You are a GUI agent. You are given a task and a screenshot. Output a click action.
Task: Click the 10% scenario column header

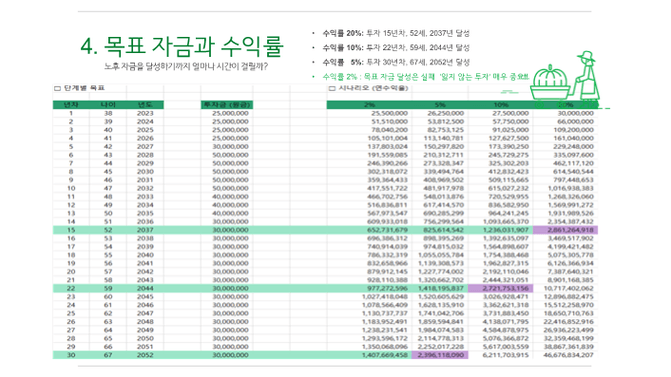click(x=501, y=105)
